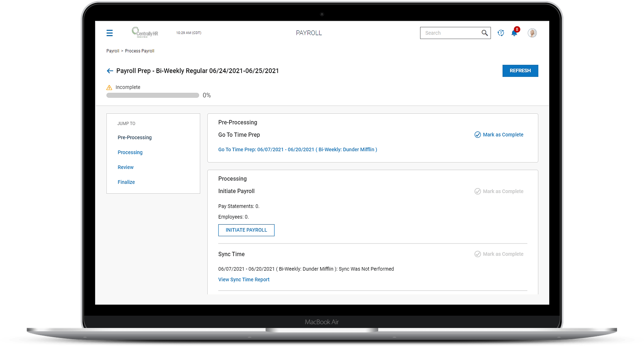The width and height of the screenshot is (644, 346).
Task: Click the REFRESH button
Action: (x=520, y=71)
